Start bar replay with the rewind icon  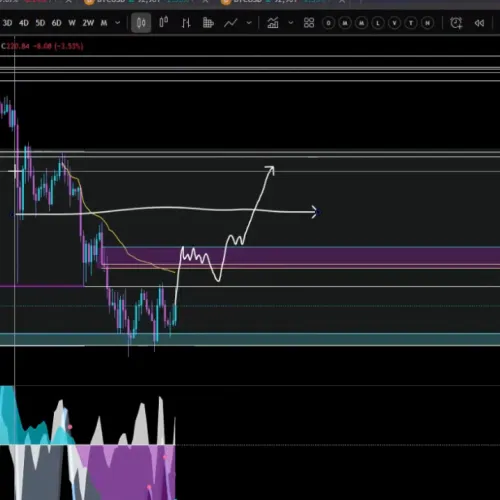(x=479, y=23)
